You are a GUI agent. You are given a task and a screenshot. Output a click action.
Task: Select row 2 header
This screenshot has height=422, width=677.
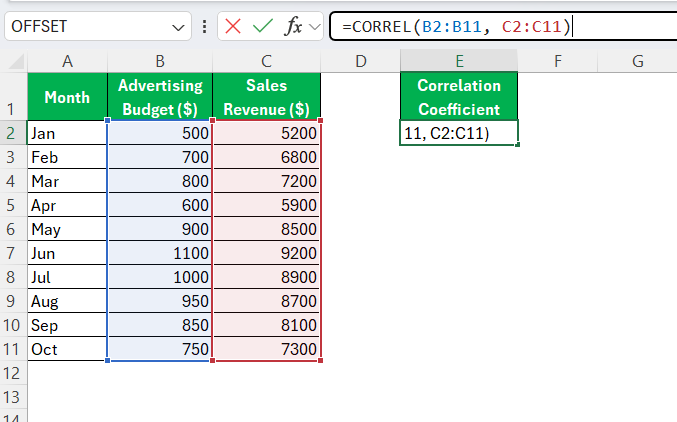point(13,133)
